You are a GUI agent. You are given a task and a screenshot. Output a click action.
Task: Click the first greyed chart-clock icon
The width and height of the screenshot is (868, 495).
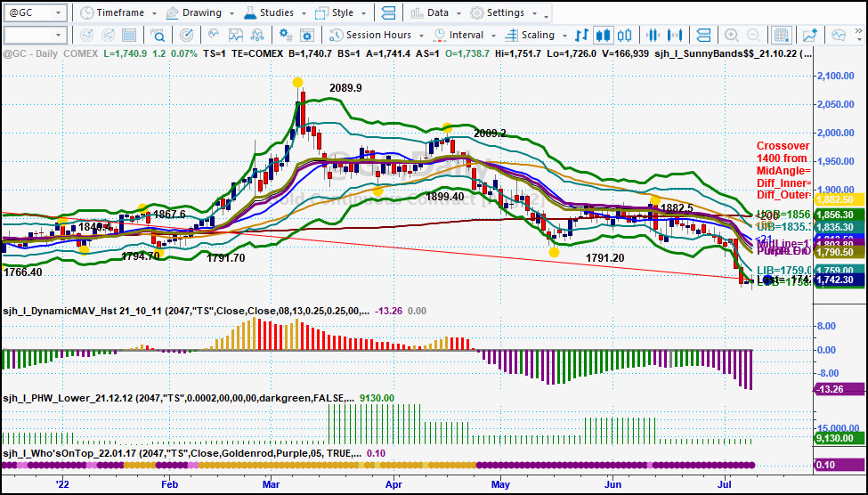[86, 36]
